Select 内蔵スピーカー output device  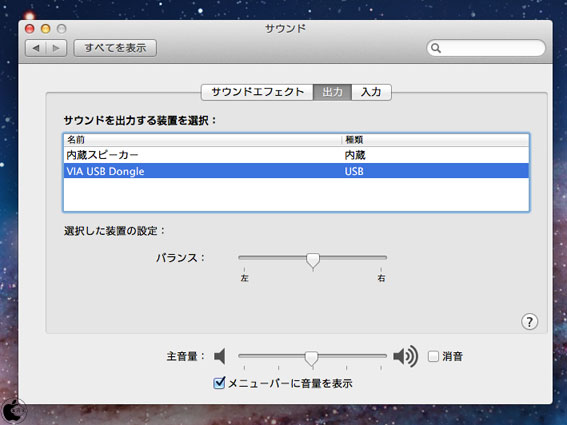click(296, 155)
